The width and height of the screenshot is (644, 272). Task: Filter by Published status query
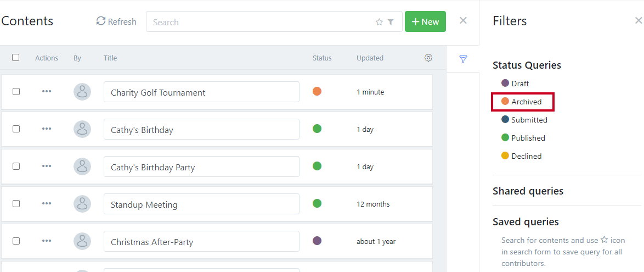[x=523, y=138]
